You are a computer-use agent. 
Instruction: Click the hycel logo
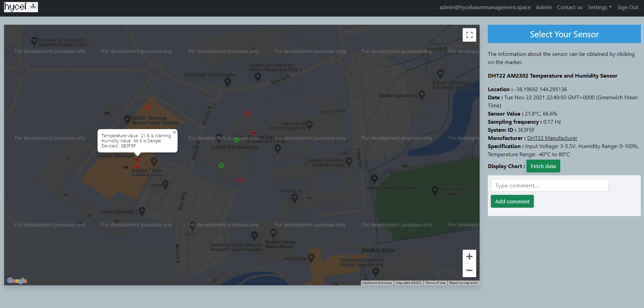[21, 7]
